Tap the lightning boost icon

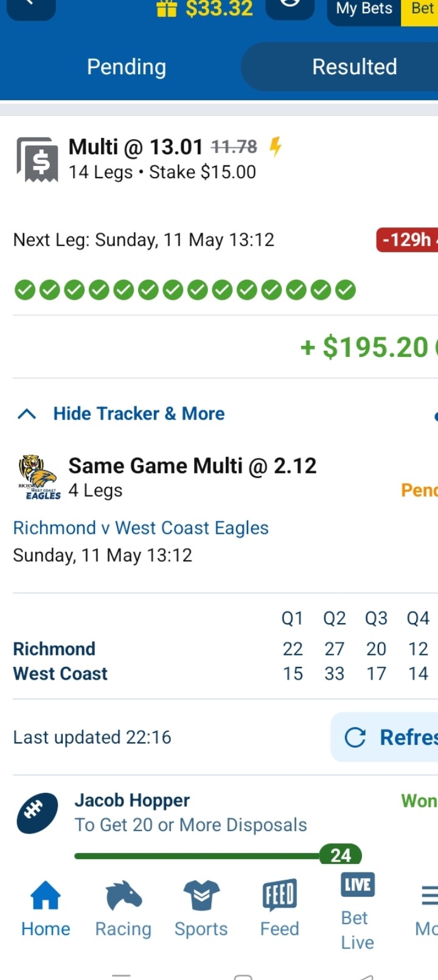tap(276, 147)
